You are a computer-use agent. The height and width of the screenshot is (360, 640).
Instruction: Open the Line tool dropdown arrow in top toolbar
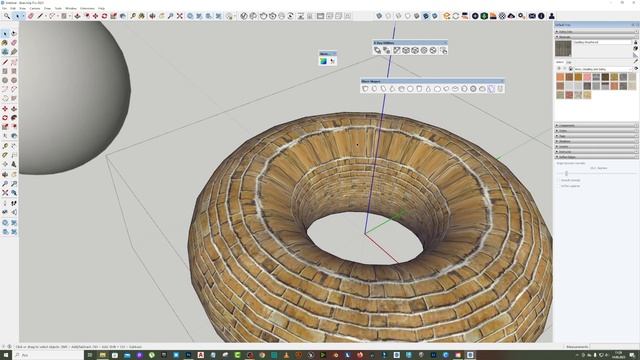coord(45,16)
